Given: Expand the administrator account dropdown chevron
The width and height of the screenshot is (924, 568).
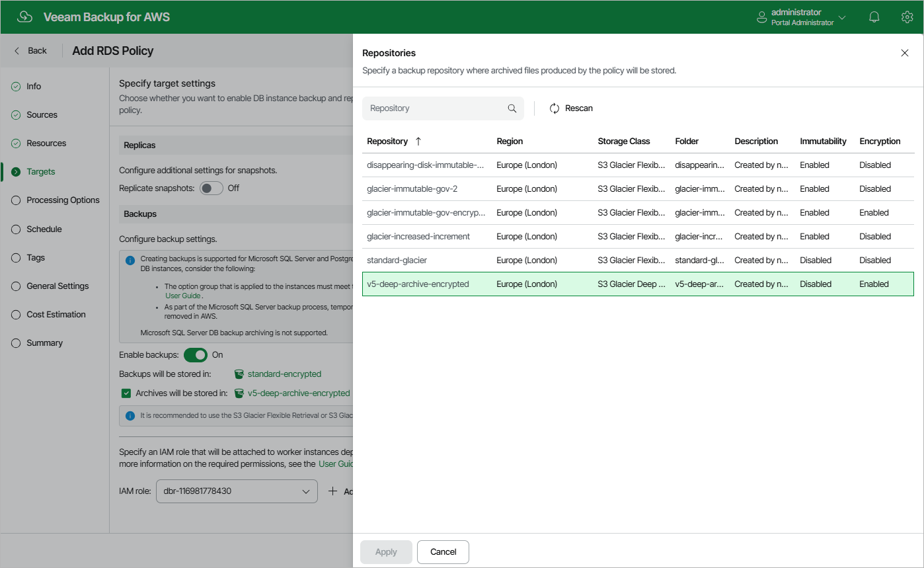Looking at the screenshot, I should tap(842, 18).
